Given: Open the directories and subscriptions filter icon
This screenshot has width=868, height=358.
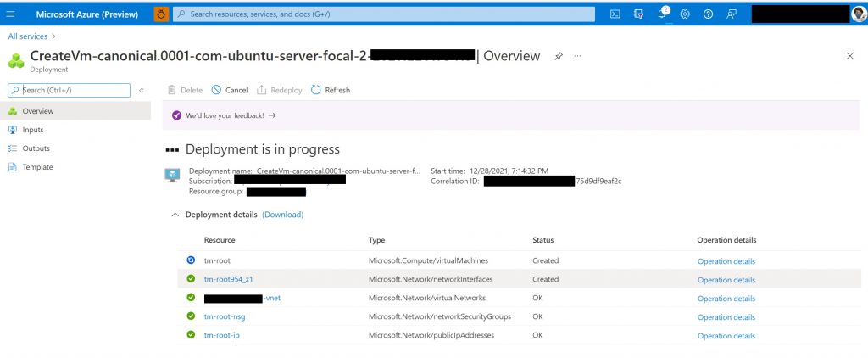Looking at the screenshot, I should (638, 14).
